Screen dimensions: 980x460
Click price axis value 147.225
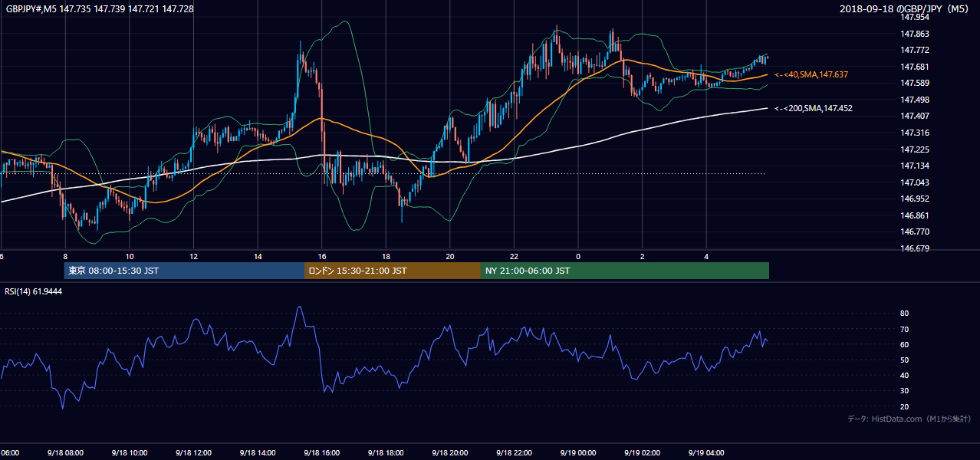click(915, 149)
